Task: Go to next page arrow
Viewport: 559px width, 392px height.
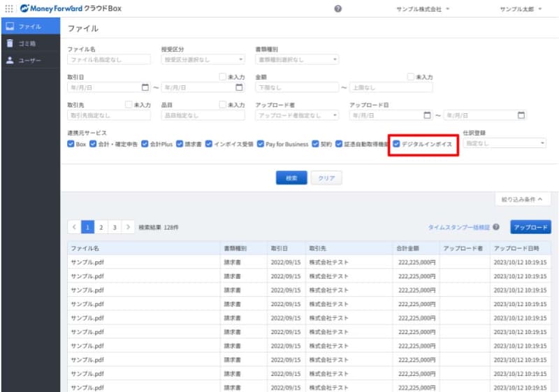Action: pos(128,227)
